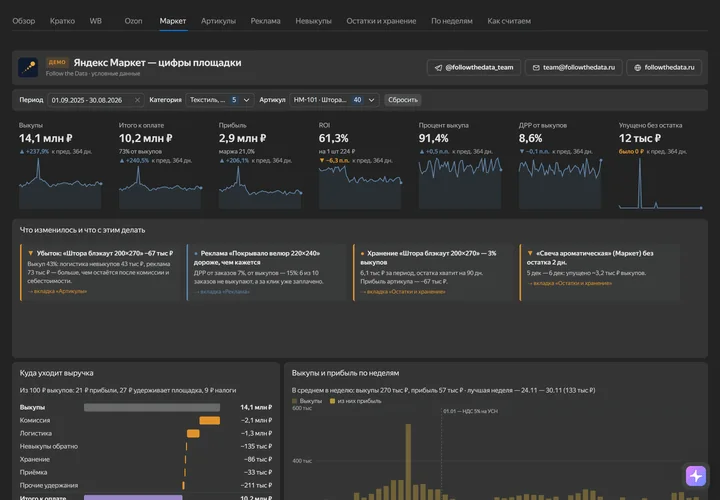Click the 01.01 НДС 5% на УСН marker

click(x=470, y=411)
